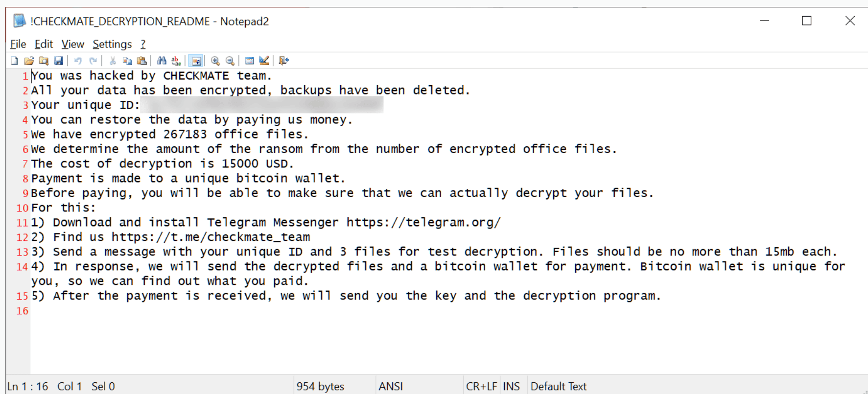Click the Paste clipboard icon
The image size is (868, 394).
(x=142, y=61)
